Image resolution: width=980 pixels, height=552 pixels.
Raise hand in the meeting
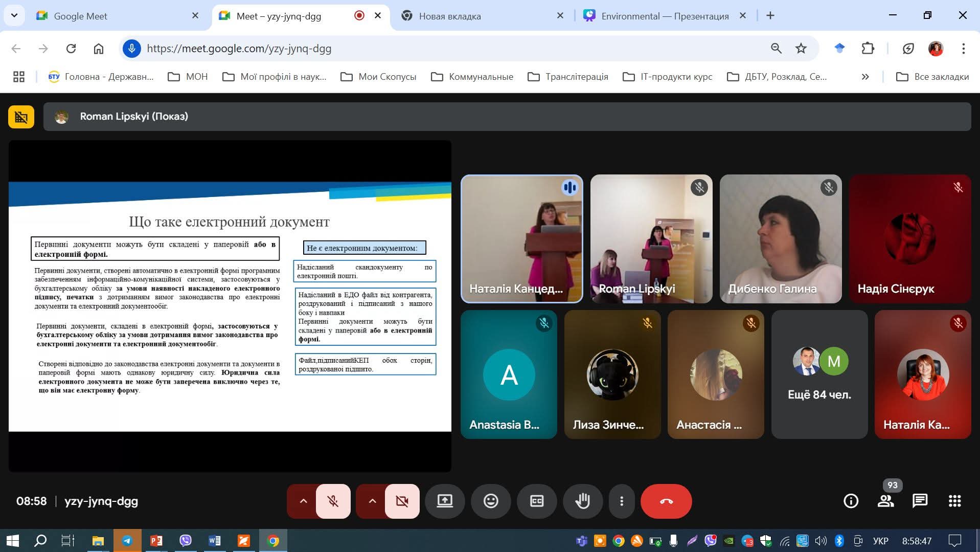pos(582,501)
